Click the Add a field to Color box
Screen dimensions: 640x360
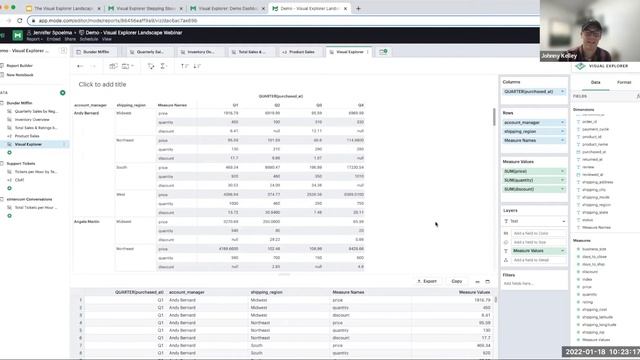click(539, 233)
